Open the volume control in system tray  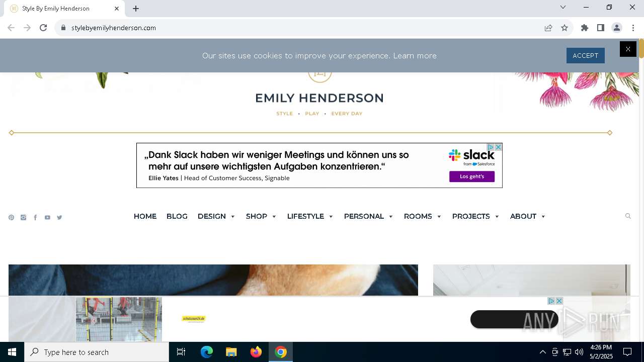[579, 352]
